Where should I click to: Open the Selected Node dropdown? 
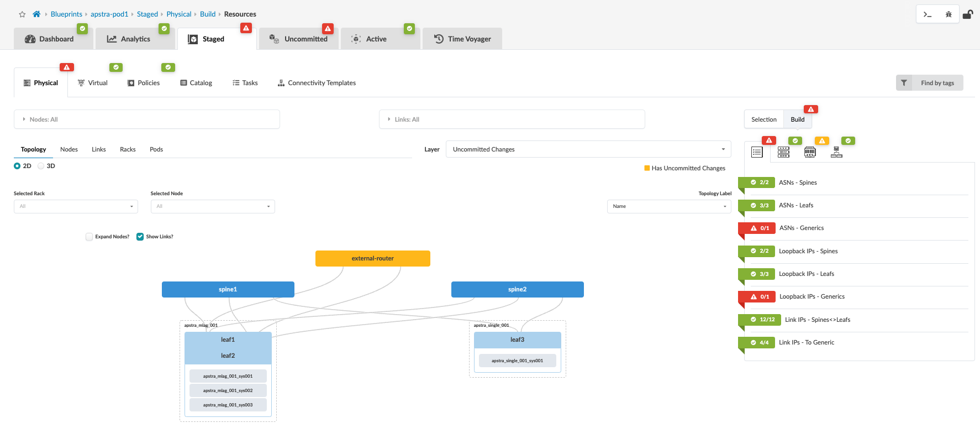(213, 206)
